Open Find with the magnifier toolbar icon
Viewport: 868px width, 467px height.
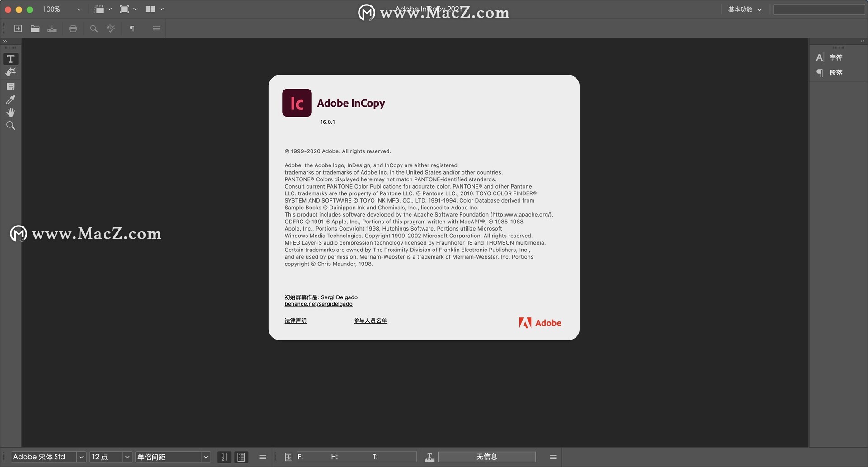(94, 28)
